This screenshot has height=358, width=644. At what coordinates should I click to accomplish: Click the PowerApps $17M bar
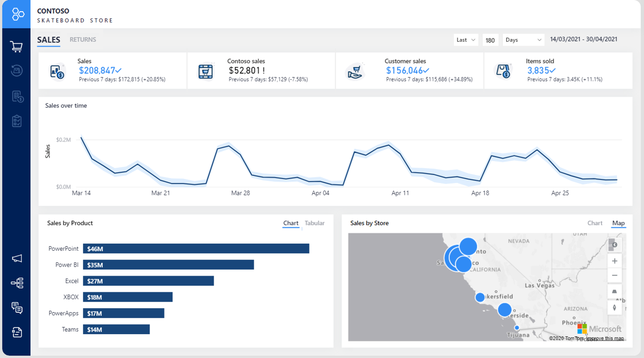pyautogui.click(x=124, y=313)
